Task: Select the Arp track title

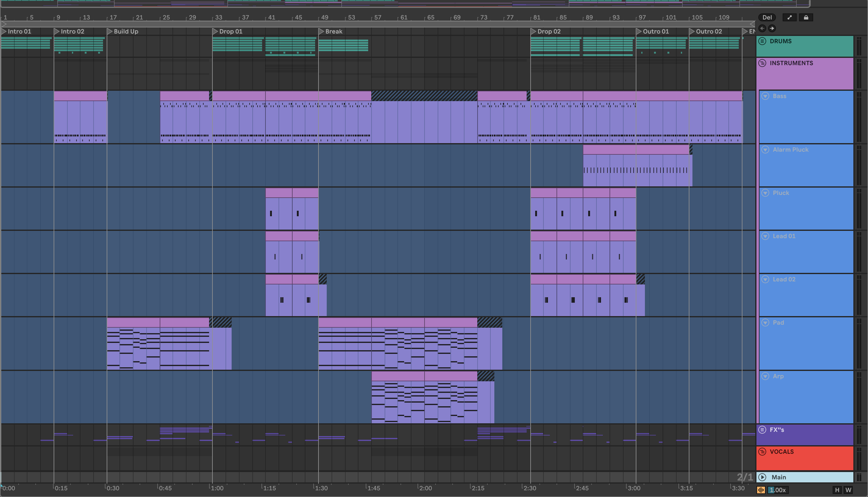Action: pos(778,376)
